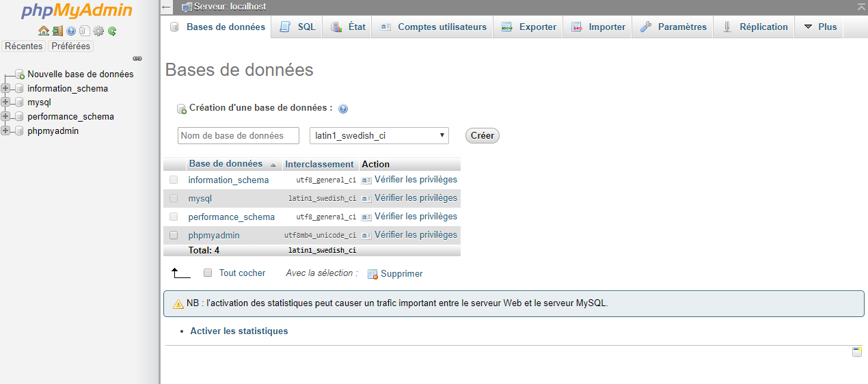Tick the phpmyadmin database checkbox
This screenshot has width=868, height=384.
click(x=174, y=235)
